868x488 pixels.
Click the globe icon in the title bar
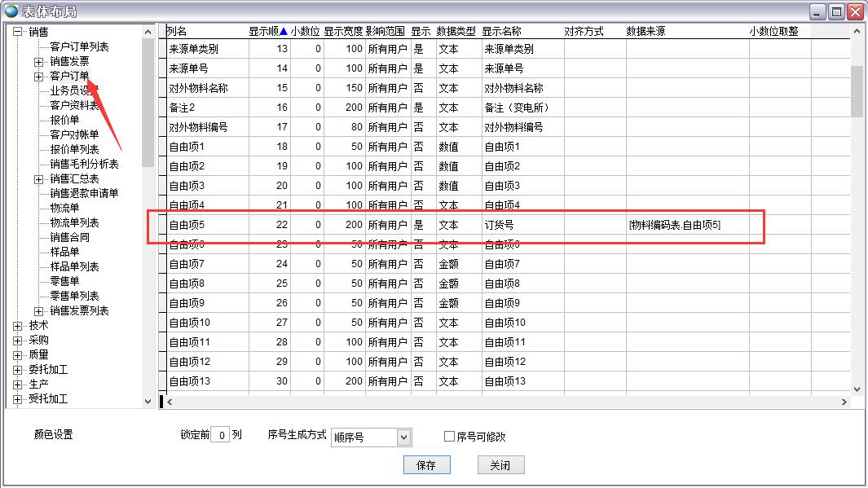pyautogui.click(x=11, y=11)
